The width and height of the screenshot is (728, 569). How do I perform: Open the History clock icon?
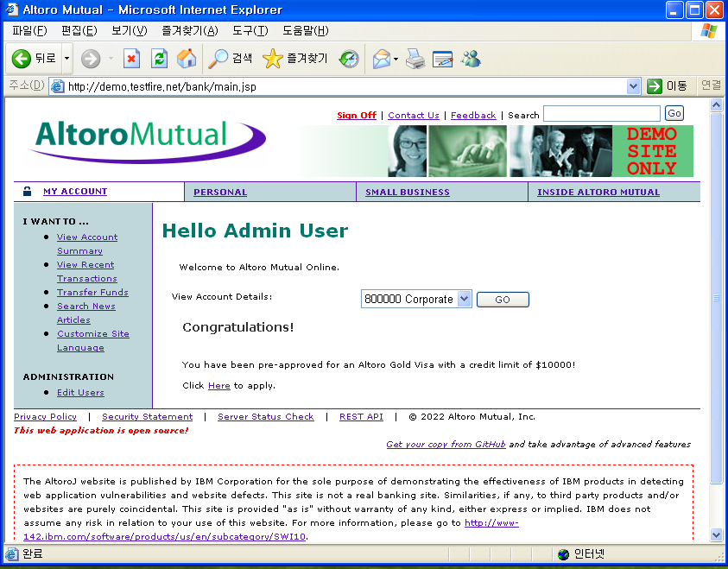(x=349, y=59)
